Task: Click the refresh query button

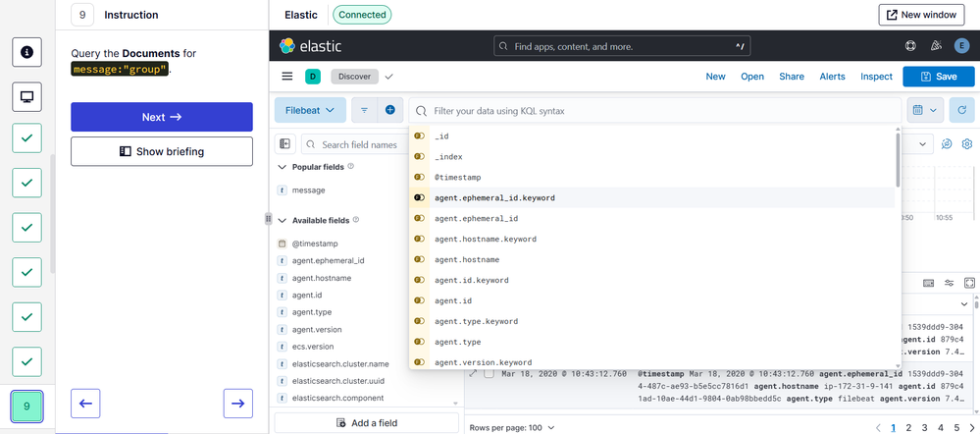Action: (x=962, y=111)
